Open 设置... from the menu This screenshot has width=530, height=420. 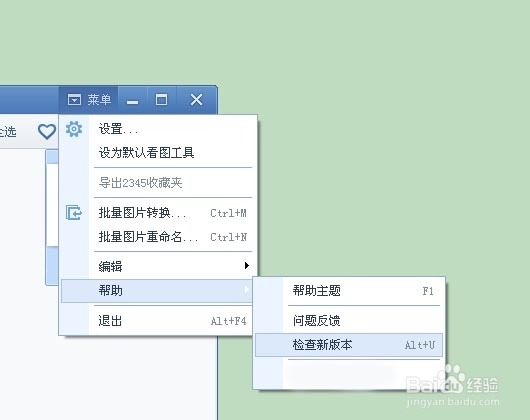click(157, 129)
